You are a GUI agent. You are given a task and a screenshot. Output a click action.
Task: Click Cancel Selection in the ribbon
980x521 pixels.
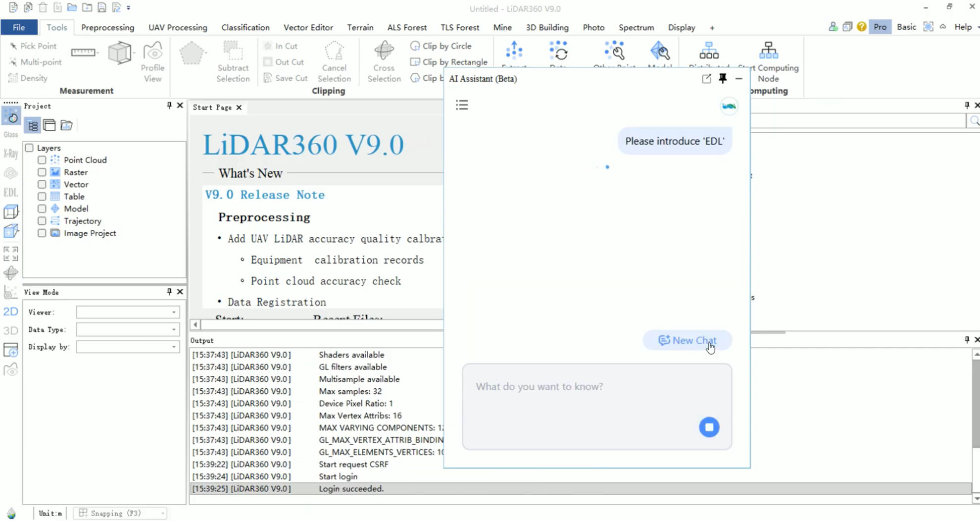pyautogui.click(x=334, y=62)
